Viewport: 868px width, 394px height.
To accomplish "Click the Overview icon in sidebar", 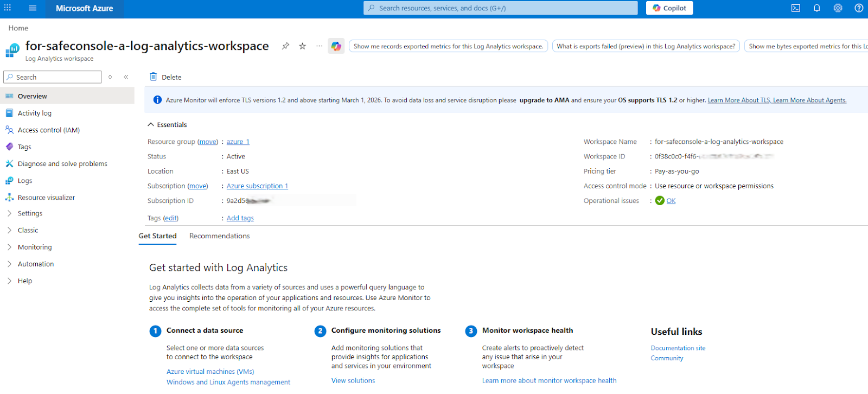I will coord(9,96).
